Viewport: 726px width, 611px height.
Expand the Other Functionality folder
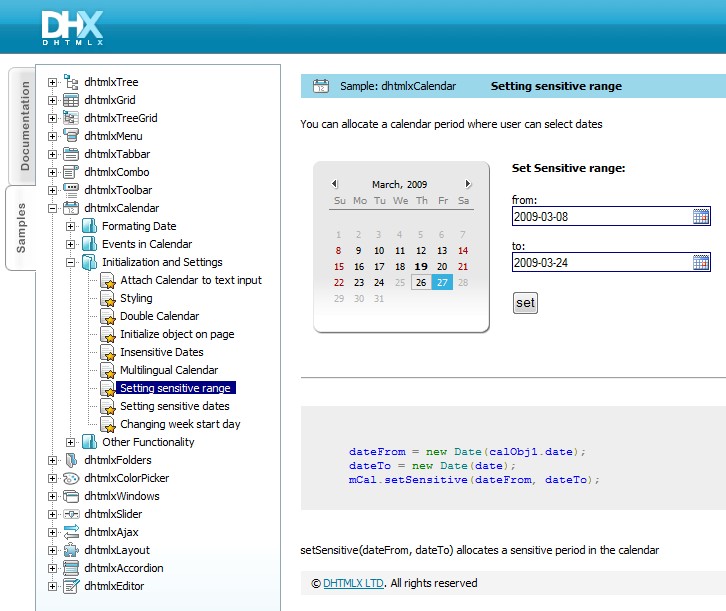[70, 443]
